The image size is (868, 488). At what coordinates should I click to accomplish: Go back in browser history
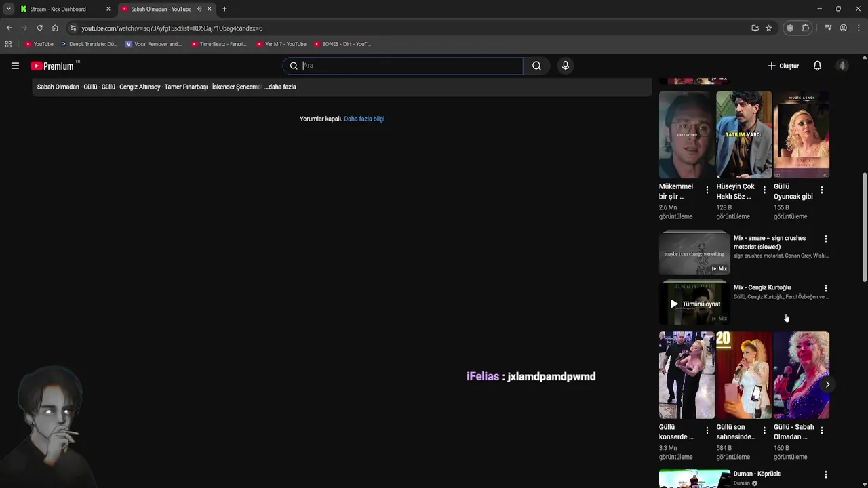[9, 28]
